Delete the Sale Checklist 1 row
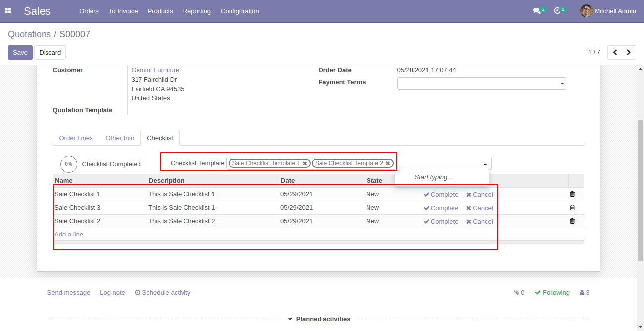 [572, 194]
